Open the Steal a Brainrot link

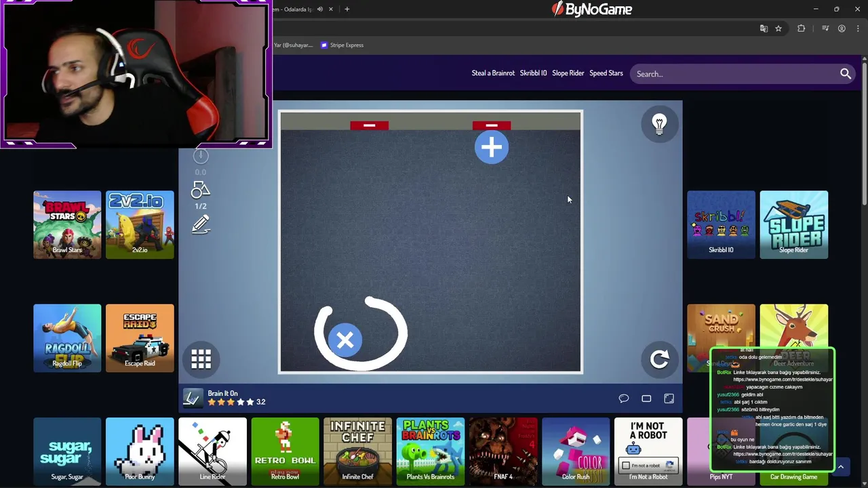pyautogui.click(x=493, y=73)
